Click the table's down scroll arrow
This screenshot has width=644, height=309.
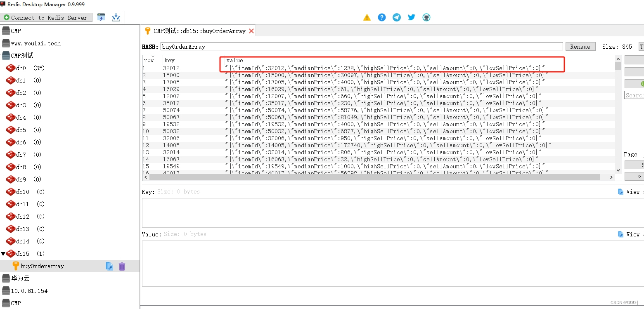618,170
